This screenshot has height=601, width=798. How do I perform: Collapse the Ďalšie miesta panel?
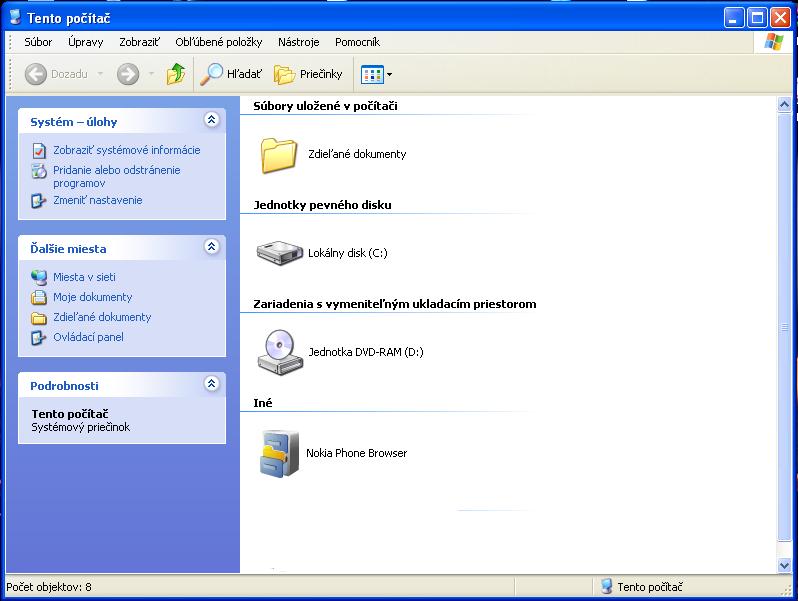pos(211,247)
